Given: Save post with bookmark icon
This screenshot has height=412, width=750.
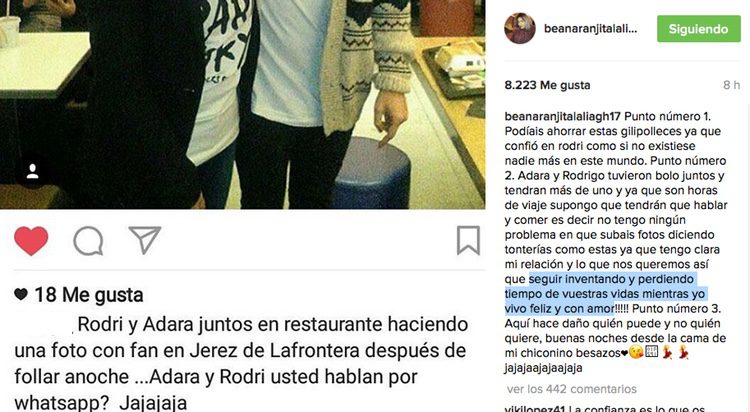Looking at the screenshot, I should [468, 240].
